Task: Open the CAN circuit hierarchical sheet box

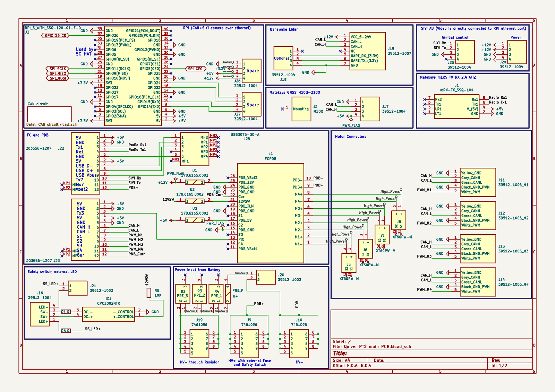Action: 49,114
